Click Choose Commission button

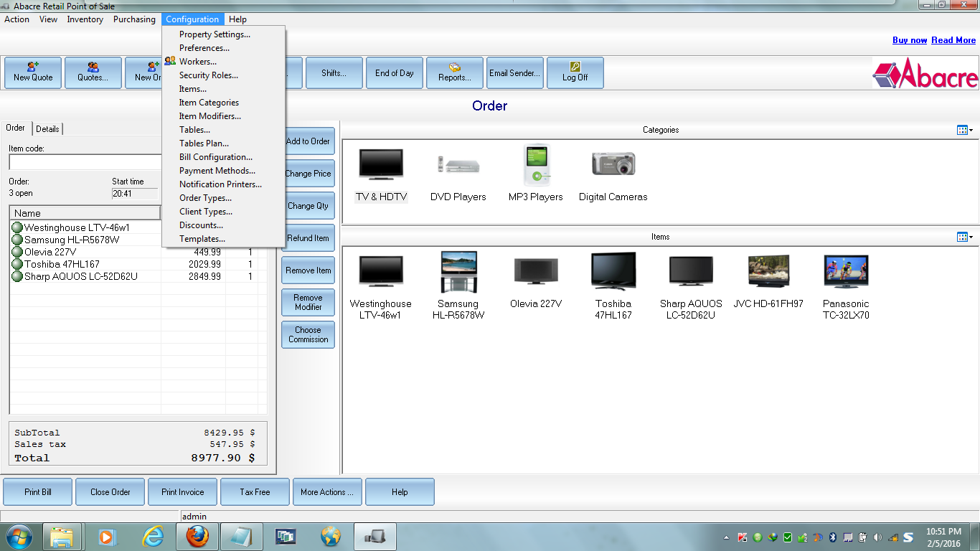click(308, 335)
